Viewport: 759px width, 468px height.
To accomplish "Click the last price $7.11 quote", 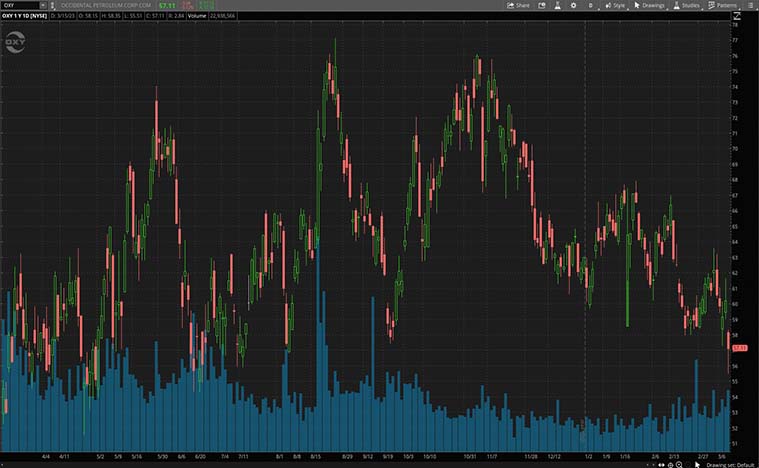I will pyautogui.click(x=167, y=5).
